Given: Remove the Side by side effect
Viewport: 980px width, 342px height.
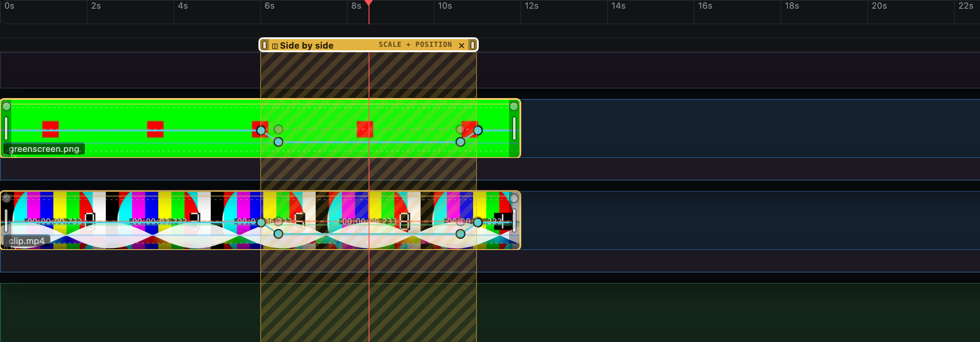Looking at the screenshot, I should 461,45.
